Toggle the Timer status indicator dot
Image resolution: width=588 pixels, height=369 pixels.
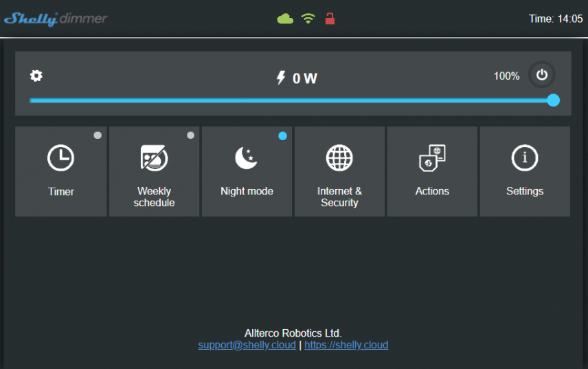click(x=98, y=135)
